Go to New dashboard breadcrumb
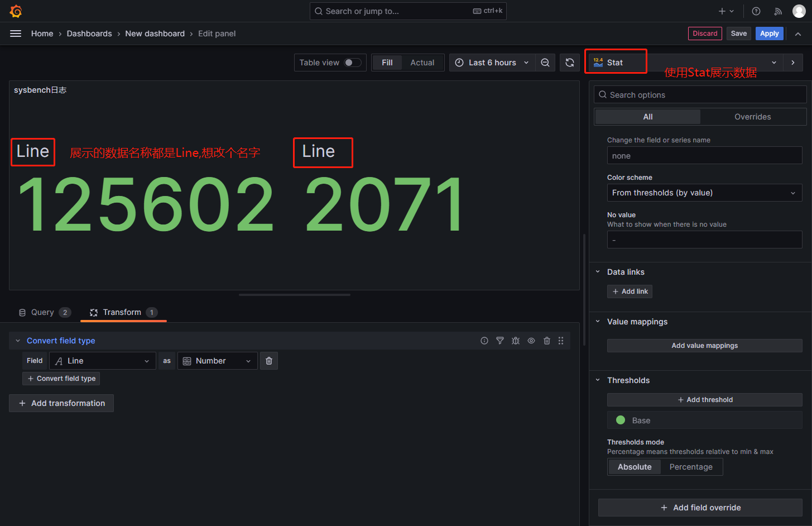This screenshot has width=812, height=526. coord(155,34)
